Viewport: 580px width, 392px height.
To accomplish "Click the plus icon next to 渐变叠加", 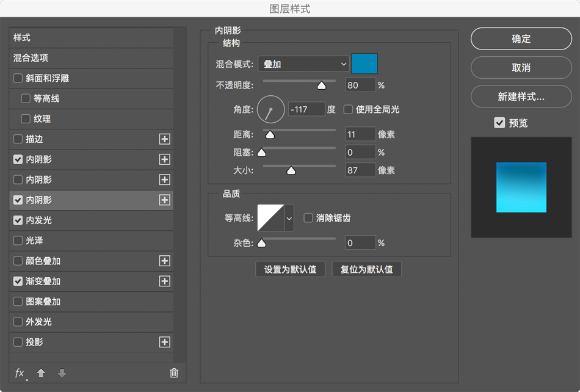I will tap(165, 281).
